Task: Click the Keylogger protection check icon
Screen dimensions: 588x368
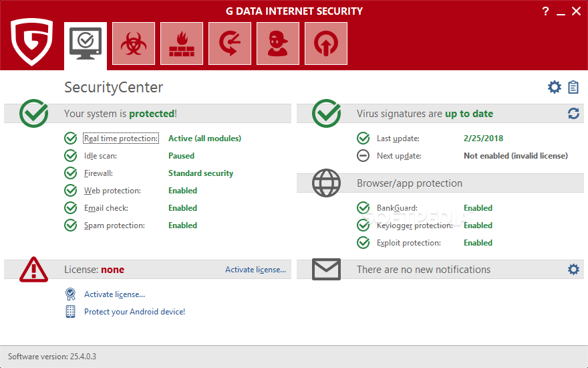Action: tap(363, 225)
